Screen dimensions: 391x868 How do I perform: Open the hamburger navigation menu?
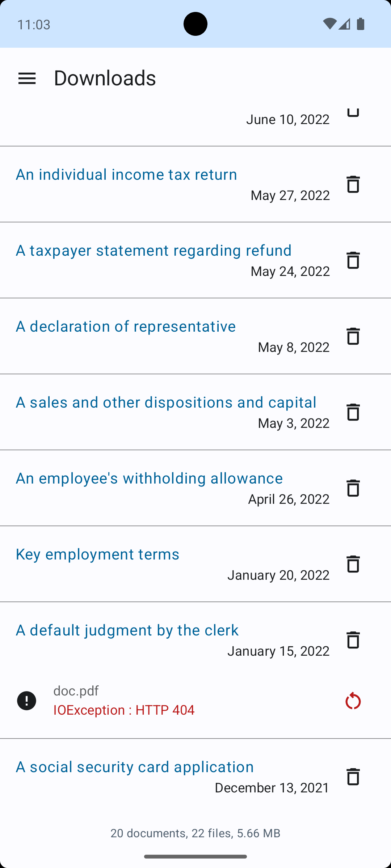coord(27,78)
